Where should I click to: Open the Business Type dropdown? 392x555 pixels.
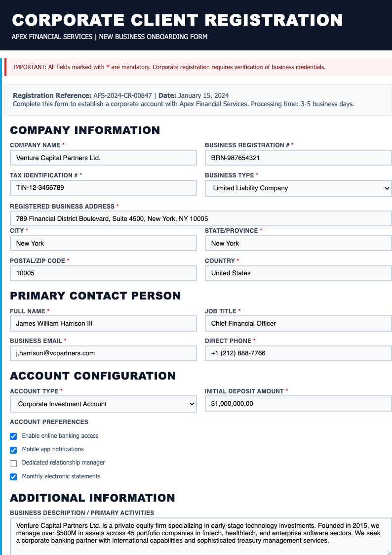pos(298,188)
